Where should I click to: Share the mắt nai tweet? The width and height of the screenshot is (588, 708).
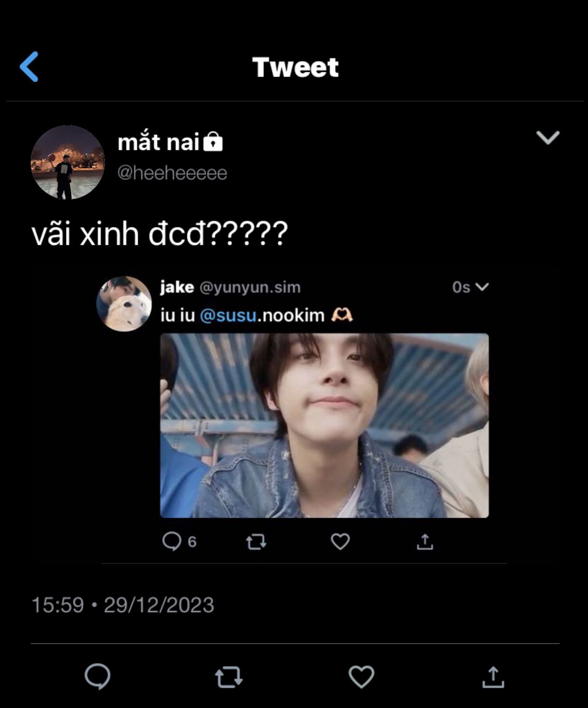click(x=493, y=677)
